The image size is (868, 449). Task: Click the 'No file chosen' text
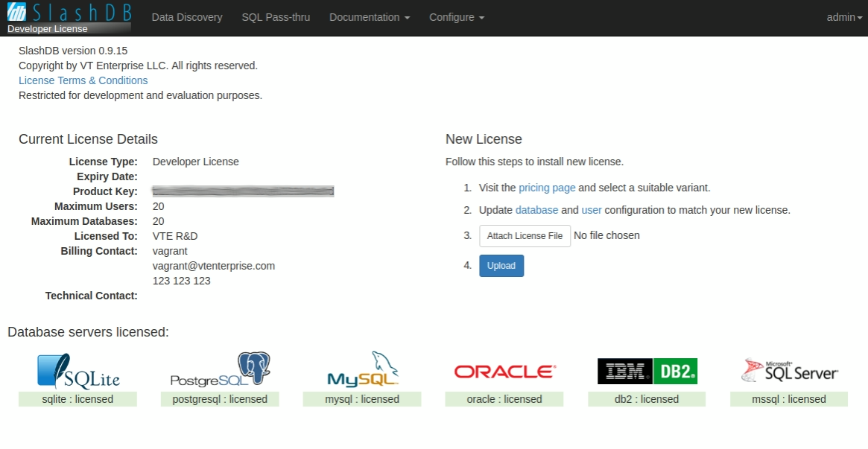click(x=606, y=235)
